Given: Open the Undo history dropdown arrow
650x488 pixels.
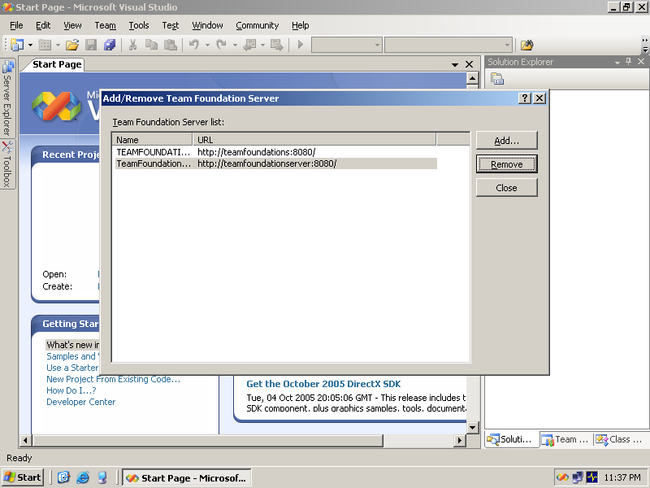Looking at the screenshot, I should tap(207, 45).
